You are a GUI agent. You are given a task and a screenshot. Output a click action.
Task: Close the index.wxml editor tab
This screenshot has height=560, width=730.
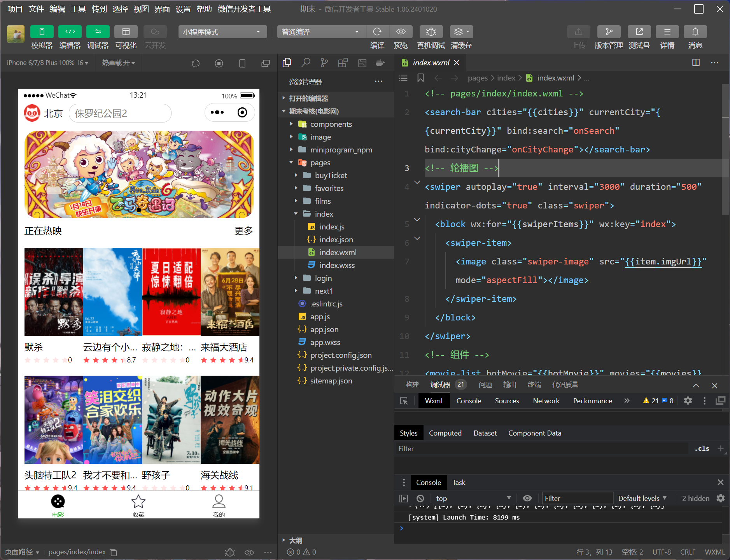coord(457,63)
